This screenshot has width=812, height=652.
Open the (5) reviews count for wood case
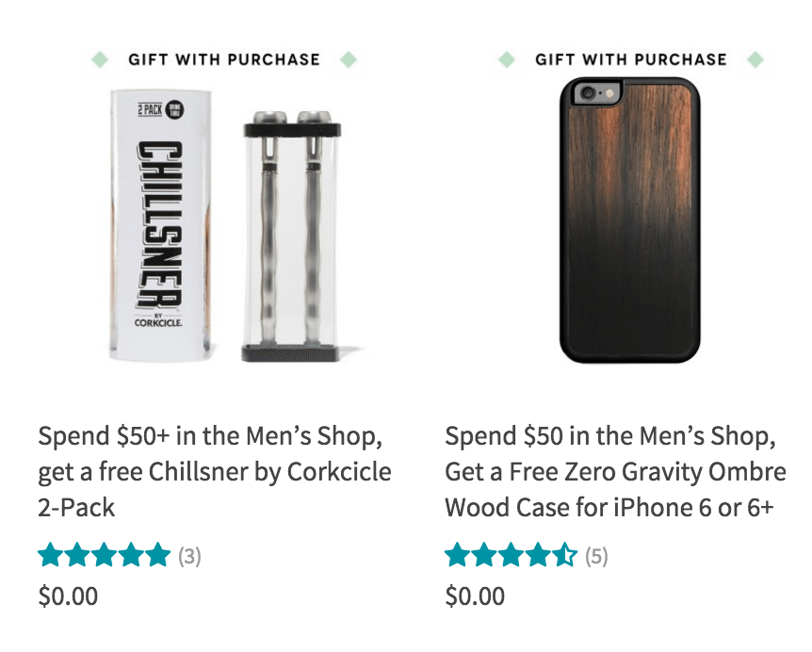coord(596,556)
